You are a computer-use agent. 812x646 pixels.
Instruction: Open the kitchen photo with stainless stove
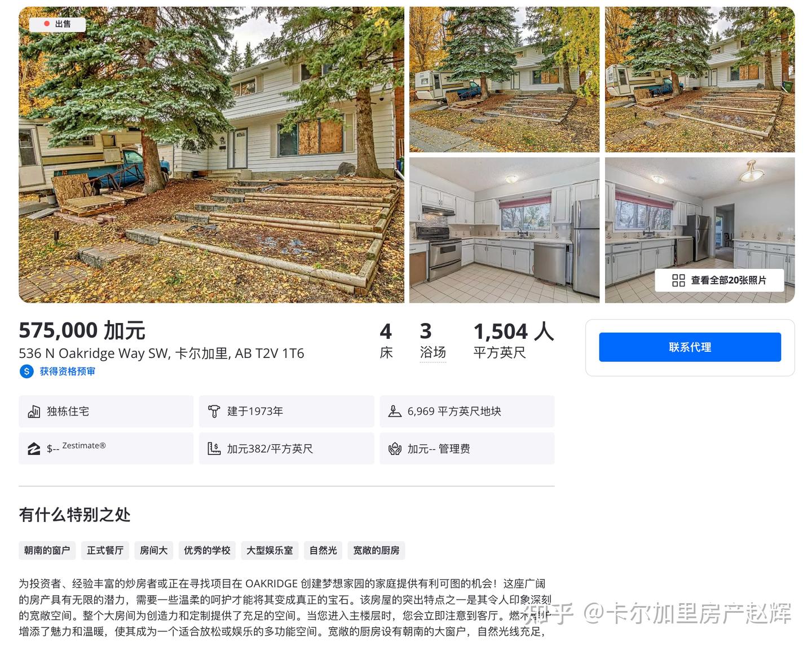(x=504, y=230)
